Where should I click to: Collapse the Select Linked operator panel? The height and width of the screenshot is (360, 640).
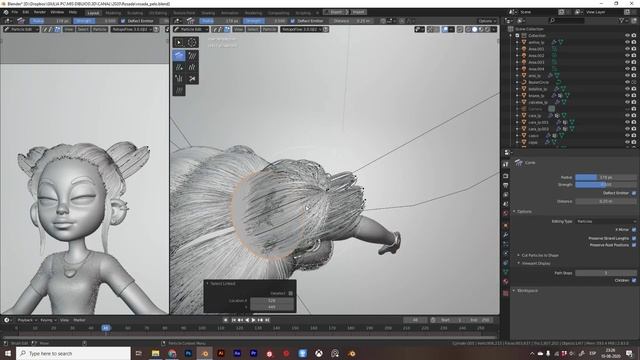tap(221, 283)
